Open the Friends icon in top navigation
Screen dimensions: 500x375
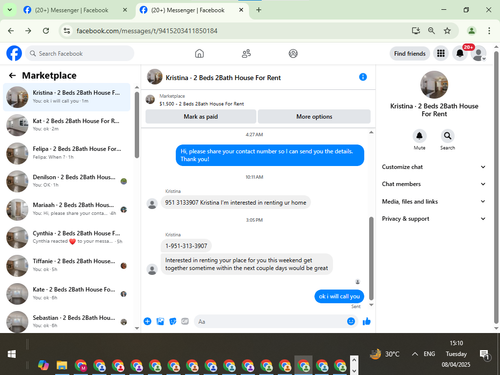pos(246,53)
